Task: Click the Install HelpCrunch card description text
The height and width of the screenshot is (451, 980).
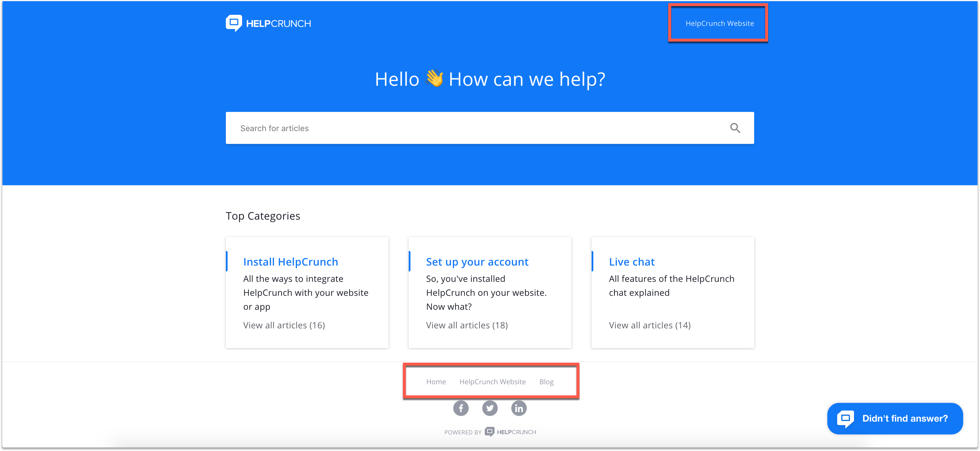Action: click(x=306, y=293)
